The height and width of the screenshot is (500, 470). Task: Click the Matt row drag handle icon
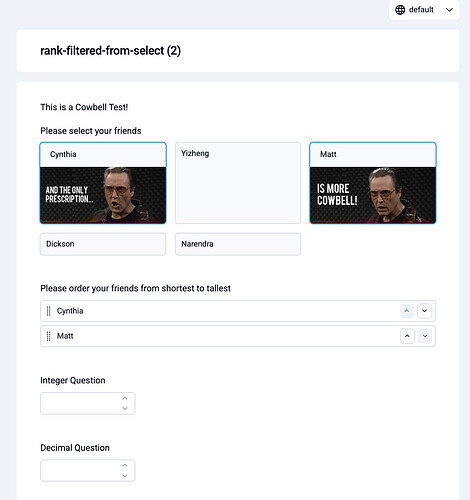[x=49, y=336]
